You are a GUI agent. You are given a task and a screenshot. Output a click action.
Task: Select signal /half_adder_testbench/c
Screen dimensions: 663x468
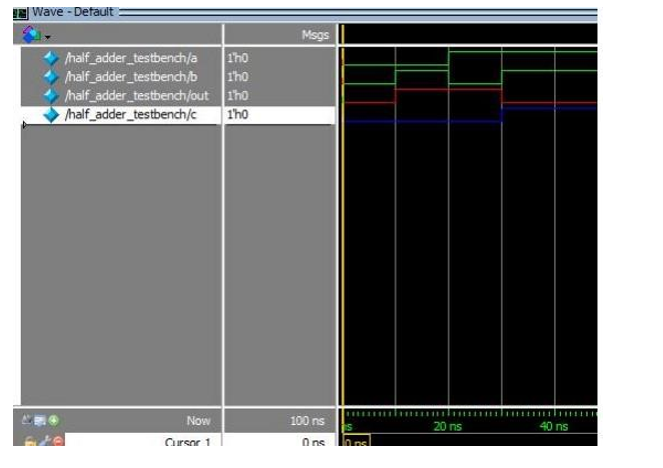point(131,115)
